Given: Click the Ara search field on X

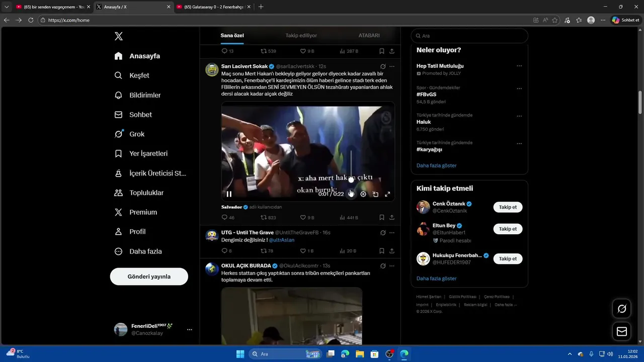Looking at the screenshot, I should [469, 36].
